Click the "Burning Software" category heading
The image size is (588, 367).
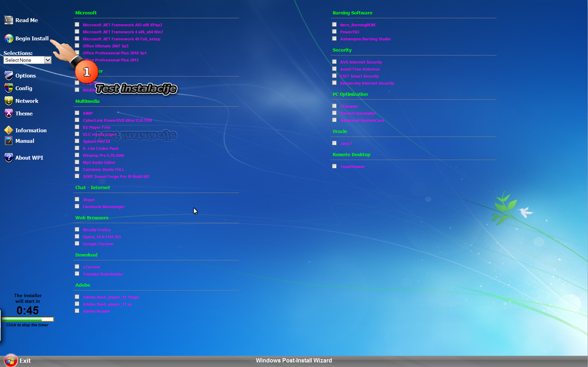(352, 13)
